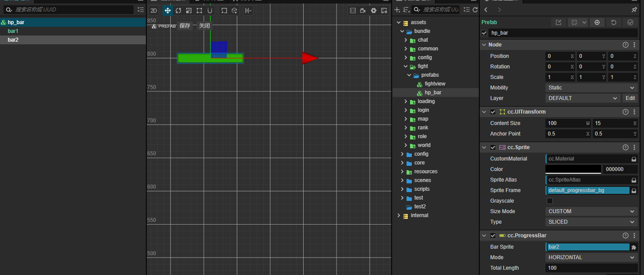Select the test2 folder

[x=420, y=207]
